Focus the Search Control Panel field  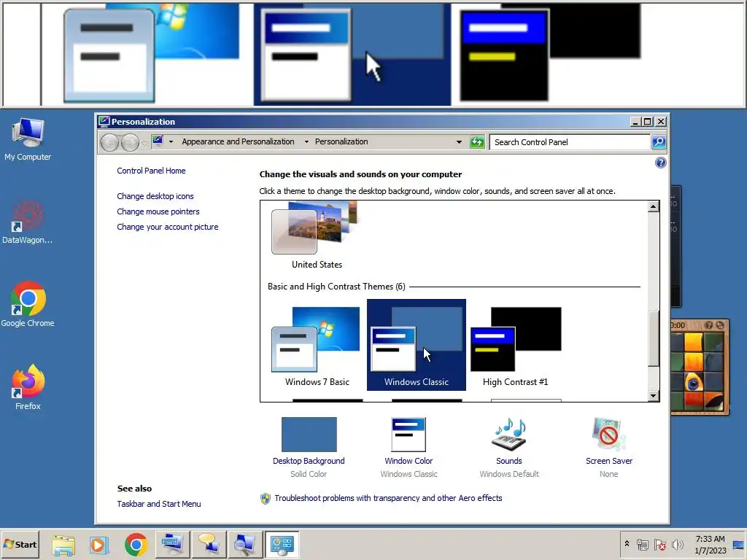click(570, 142)
